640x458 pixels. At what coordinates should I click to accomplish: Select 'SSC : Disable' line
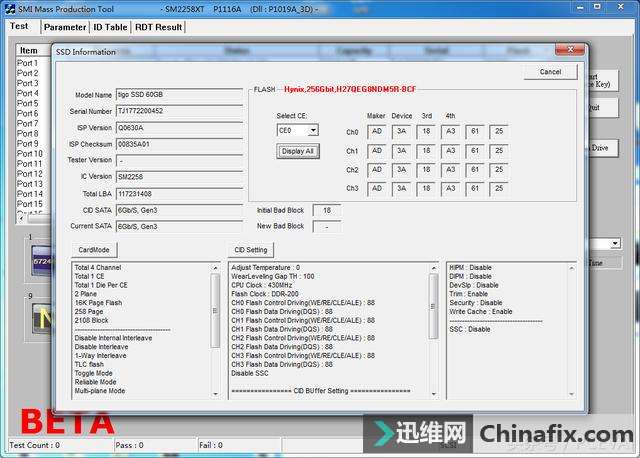(x=470, y=329)
